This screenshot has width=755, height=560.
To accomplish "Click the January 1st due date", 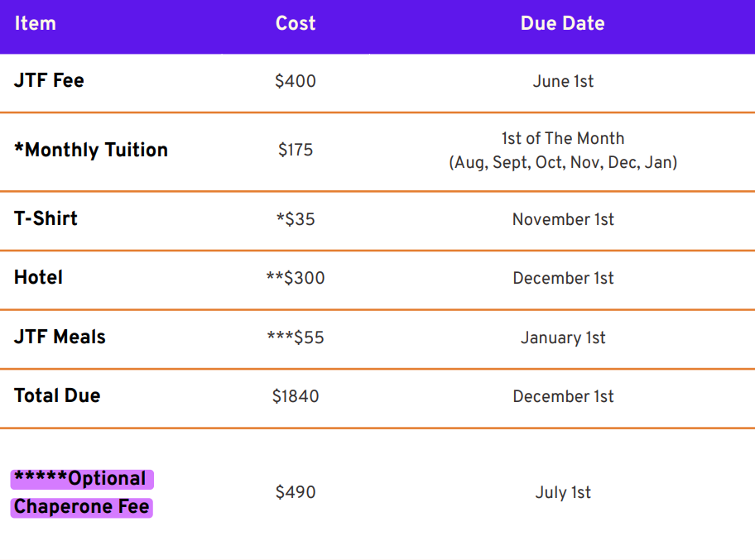I will click(563, 337).
